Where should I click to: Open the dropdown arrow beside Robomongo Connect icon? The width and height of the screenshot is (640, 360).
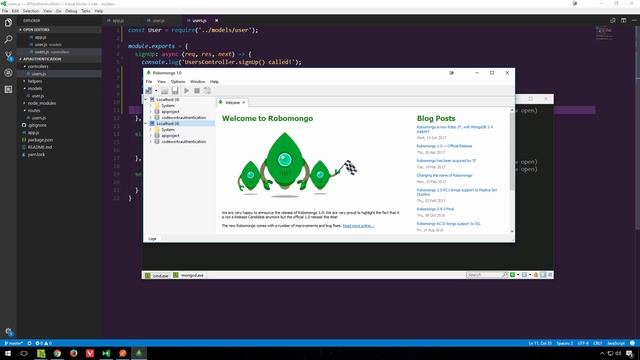click(156, 91)
